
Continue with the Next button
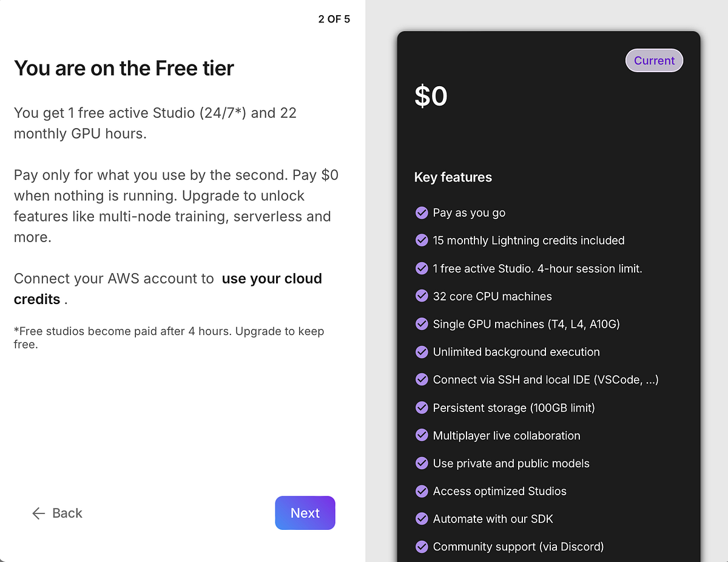pyautogui.click(x=305, y=513)
